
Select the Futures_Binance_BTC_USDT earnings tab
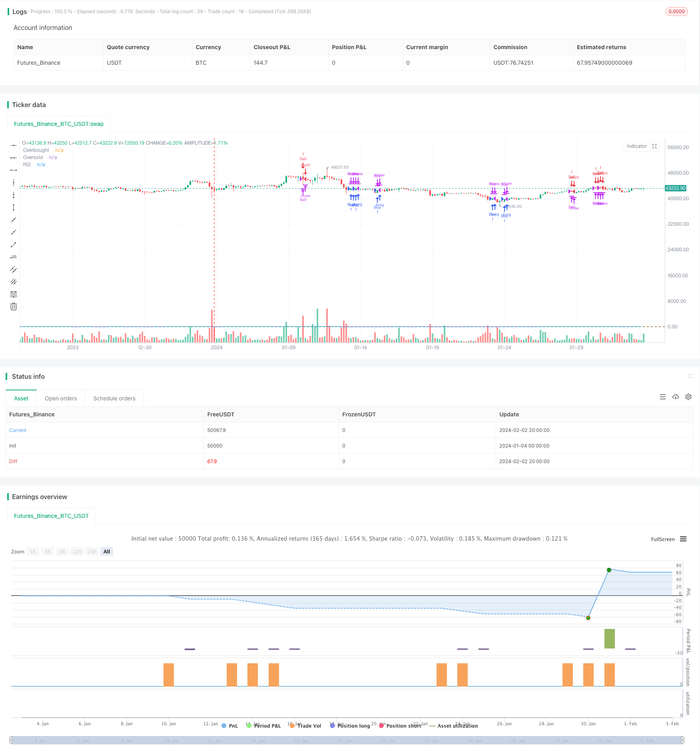[x=51, y=516]
